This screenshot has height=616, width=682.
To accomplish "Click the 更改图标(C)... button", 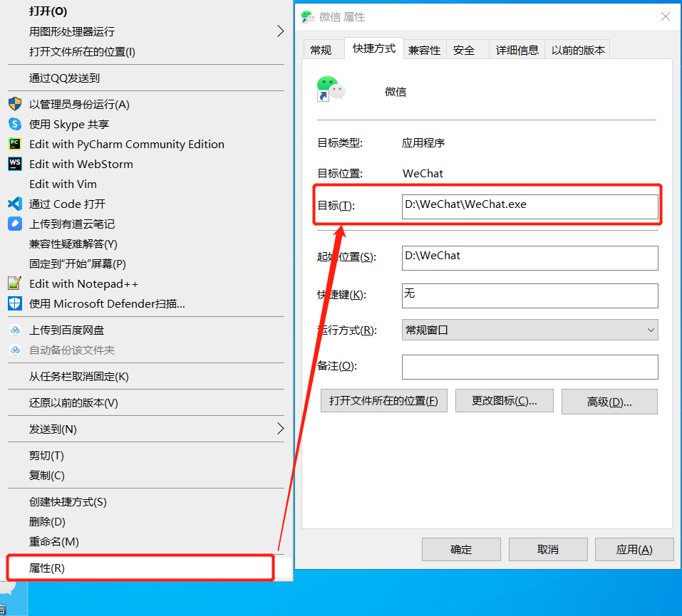I will tap(504, 401).
